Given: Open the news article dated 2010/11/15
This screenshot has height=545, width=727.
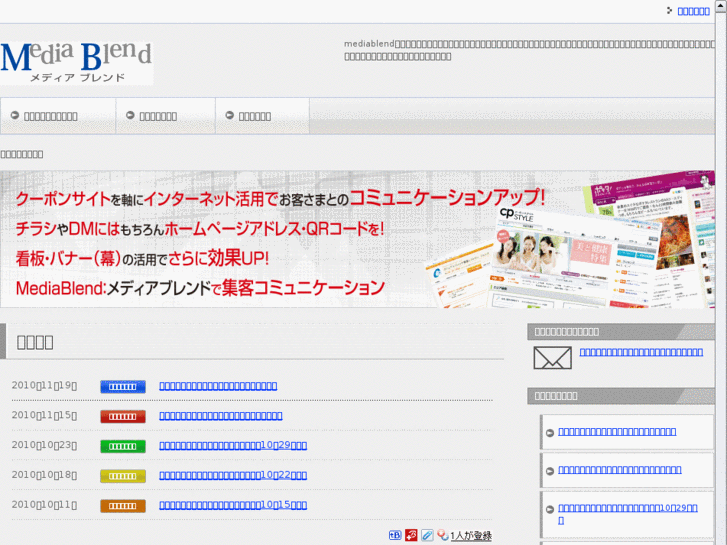Looking at the screenshot, I should coord(221,416).
